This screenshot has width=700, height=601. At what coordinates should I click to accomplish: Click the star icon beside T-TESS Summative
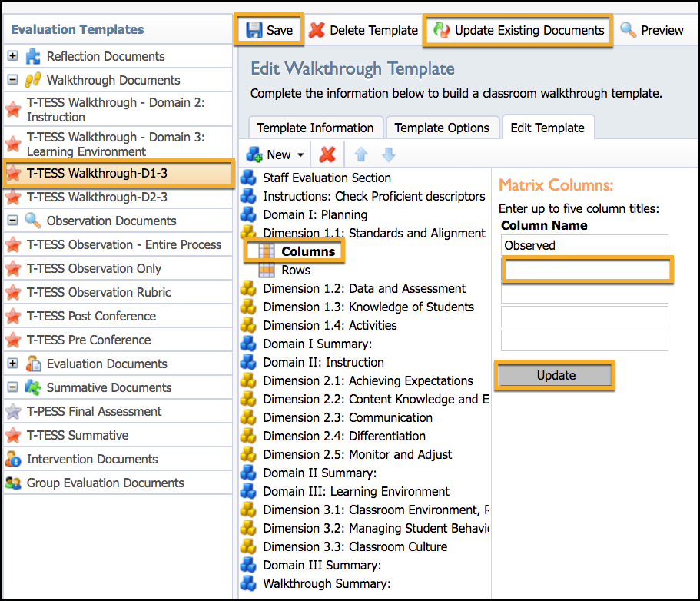13,435
